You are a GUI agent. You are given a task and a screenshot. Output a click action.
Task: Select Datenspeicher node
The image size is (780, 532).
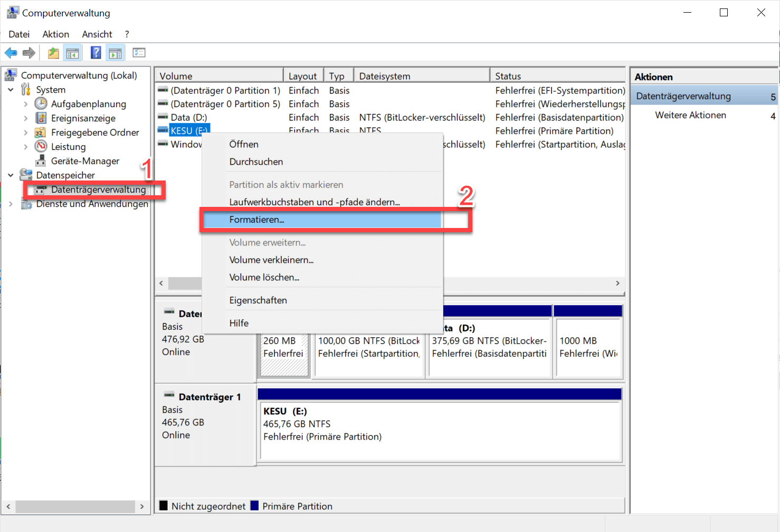pos(65,175)
